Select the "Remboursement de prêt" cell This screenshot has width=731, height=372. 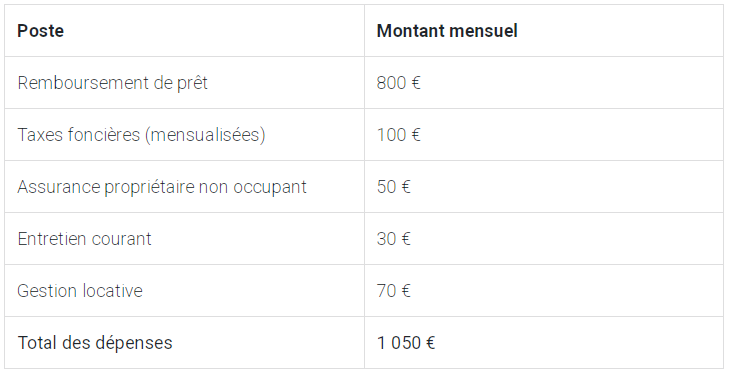(185, 83)
